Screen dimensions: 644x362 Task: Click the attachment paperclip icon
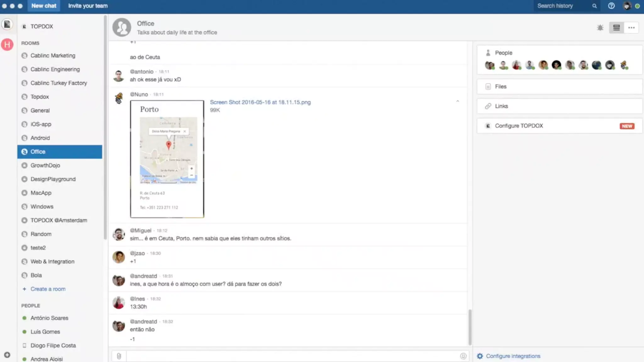(x=119, y=356)
